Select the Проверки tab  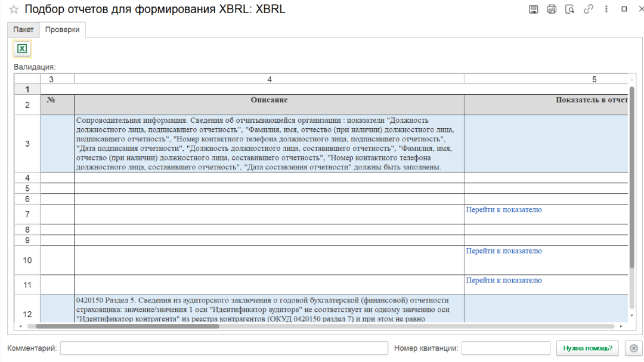(63, 30)
